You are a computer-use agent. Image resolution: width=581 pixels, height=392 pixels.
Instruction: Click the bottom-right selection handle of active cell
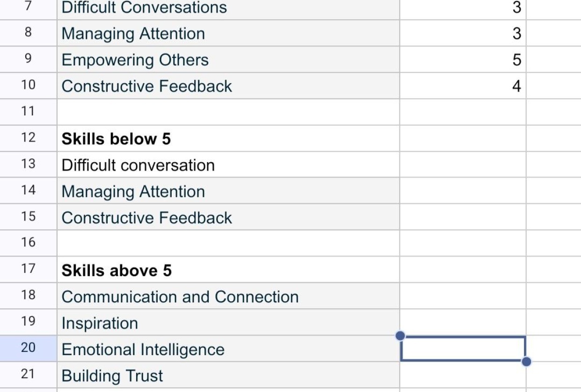click(526, 361)
